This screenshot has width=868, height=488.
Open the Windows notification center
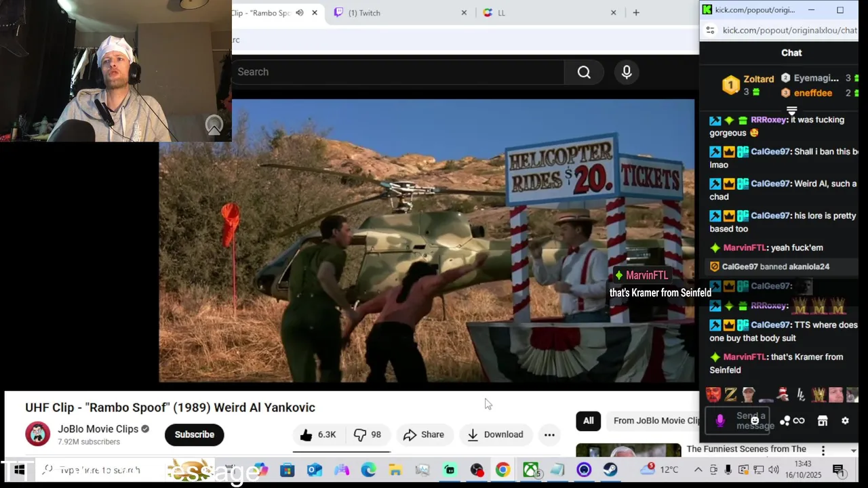(838, 470)
